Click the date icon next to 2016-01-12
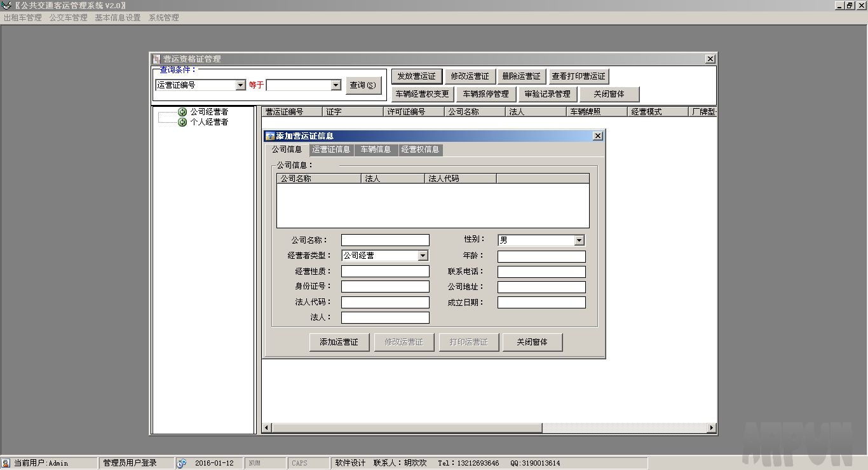 (x=183, y=462)
